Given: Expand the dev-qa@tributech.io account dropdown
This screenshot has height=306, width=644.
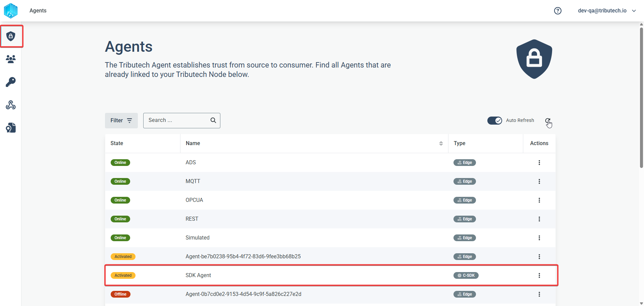Looking at the screenshot, I should pyautogui.click(x=607, y=11).
